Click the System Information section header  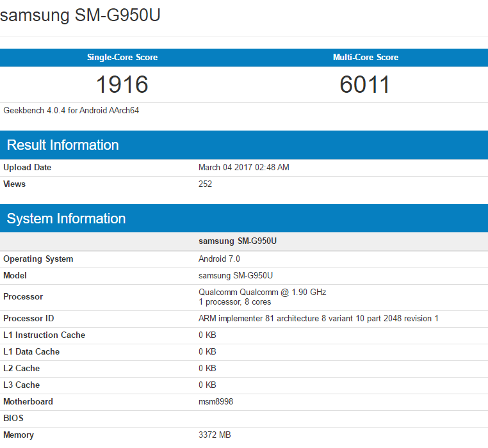(x=66, y=219)
